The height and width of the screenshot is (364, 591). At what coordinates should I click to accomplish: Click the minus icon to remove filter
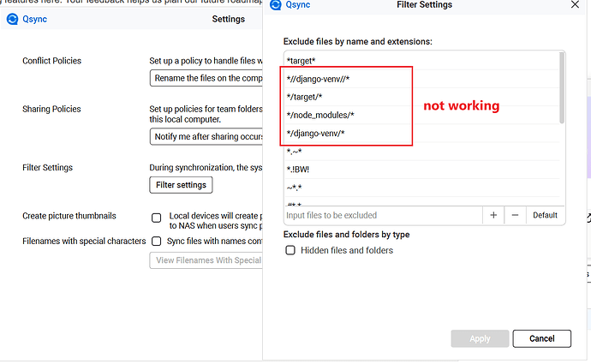pyautogui.click(x=514, y=215)
